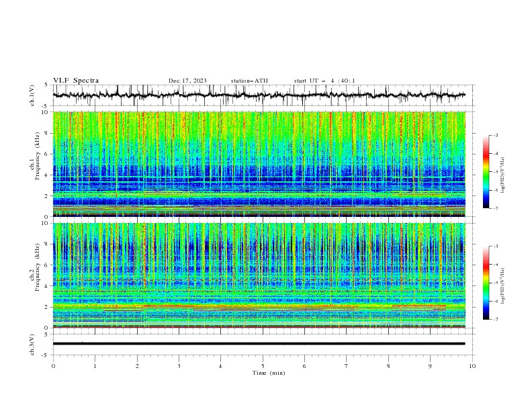Click the ch.2 Frequency (kHz) axis label
This screenshot has height=411, width=532.
35,267
